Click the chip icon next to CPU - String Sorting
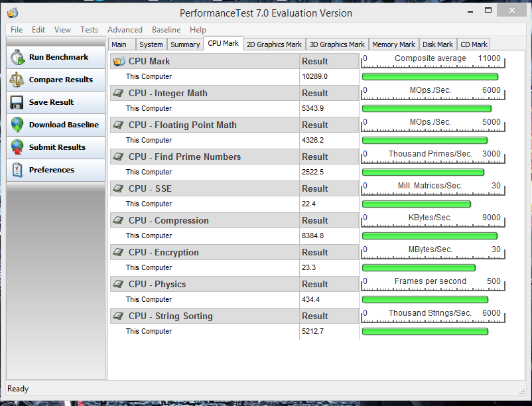532x406 pixels. tap(118, 316)
